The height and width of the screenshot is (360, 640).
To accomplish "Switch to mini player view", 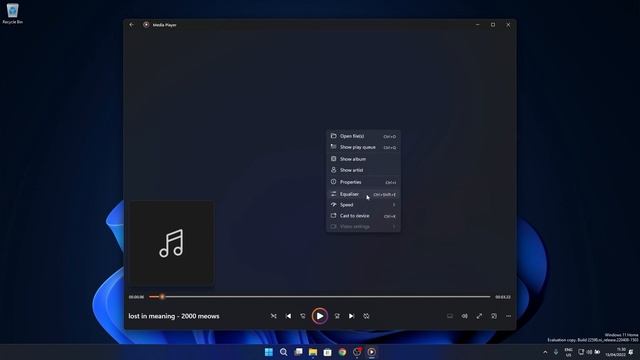I will coord(494,316).
